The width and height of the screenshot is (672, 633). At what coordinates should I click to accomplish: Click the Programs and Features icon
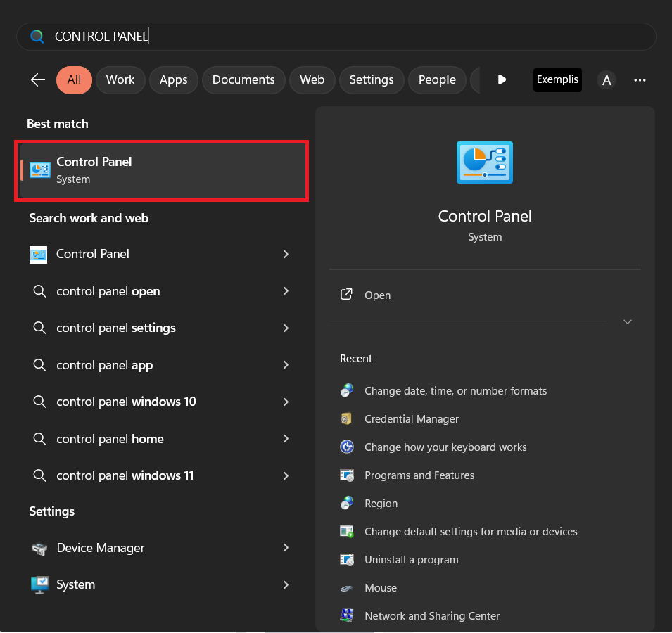(347, 475)
